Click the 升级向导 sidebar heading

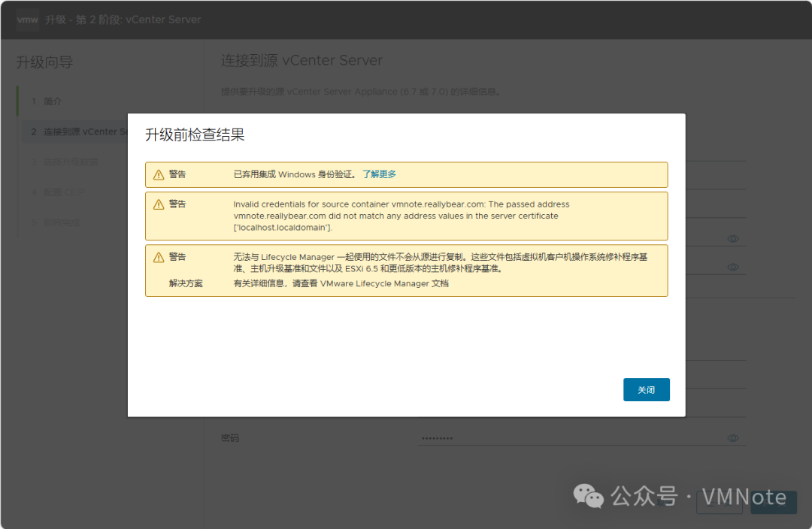(44, 62)
